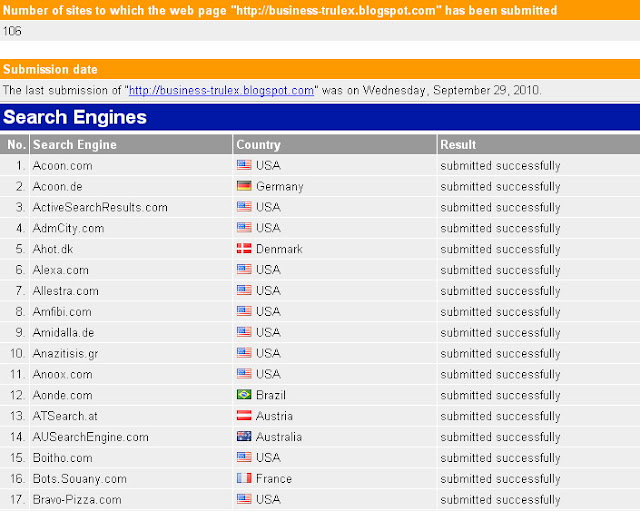Viewport: 640px width, 511px height.
Task: Click the No. column header
Action: pyautogui.click(x=15, y=144)
